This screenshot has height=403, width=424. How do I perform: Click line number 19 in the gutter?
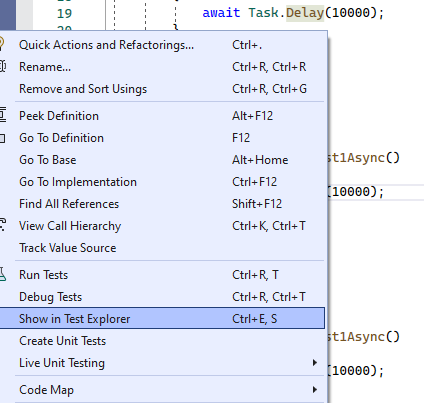coord(64,14)
